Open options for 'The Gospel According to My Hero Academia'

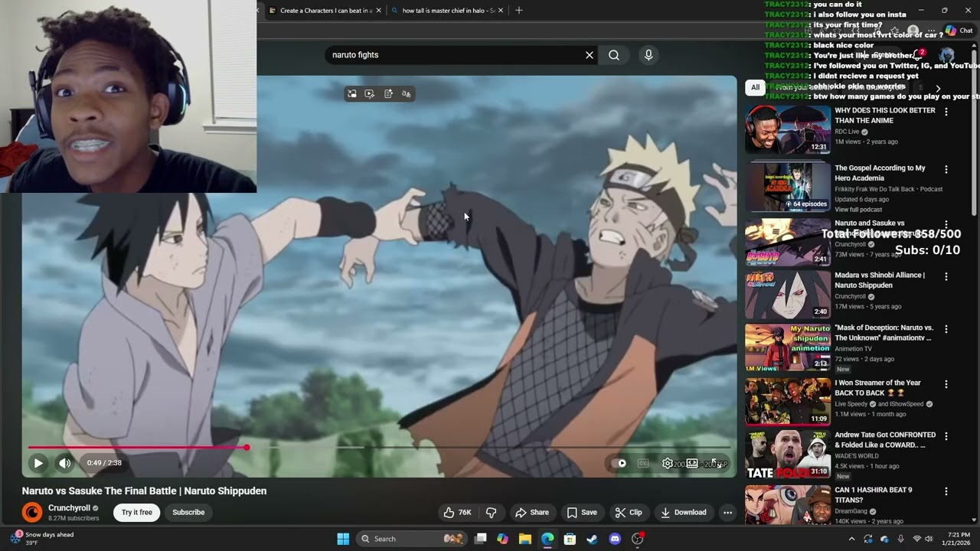click(x=946, y=169)
